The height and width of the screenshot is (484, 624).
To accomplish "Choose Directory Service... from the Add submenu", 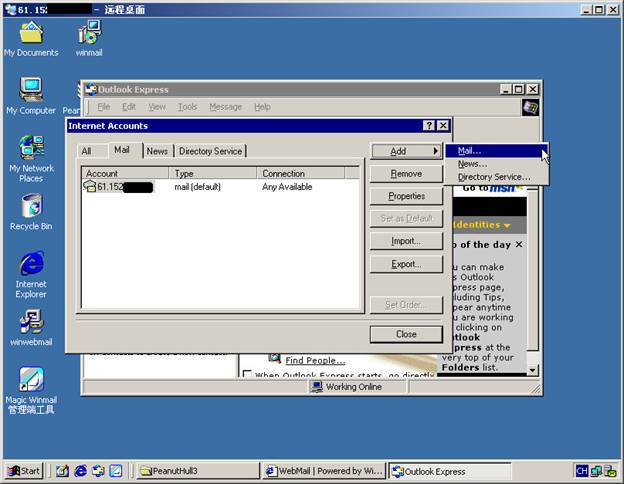I will (494, 177).
